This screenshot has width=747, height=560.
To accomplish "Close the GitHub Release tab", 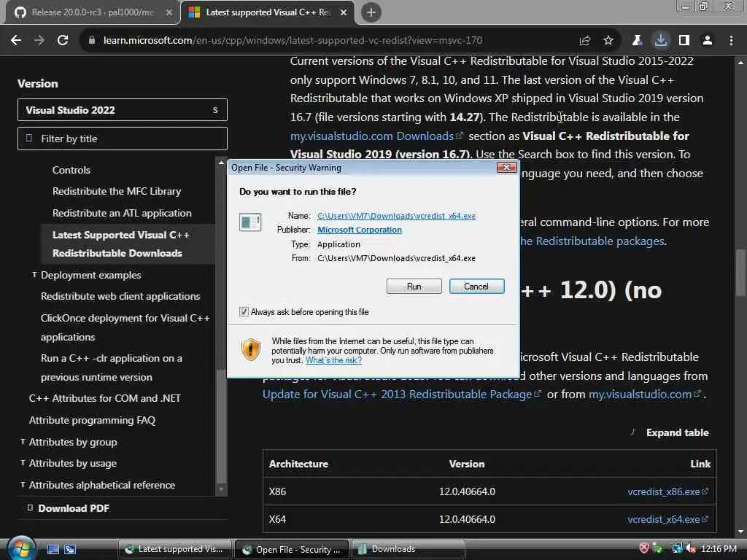I will [x=169, y=12].
